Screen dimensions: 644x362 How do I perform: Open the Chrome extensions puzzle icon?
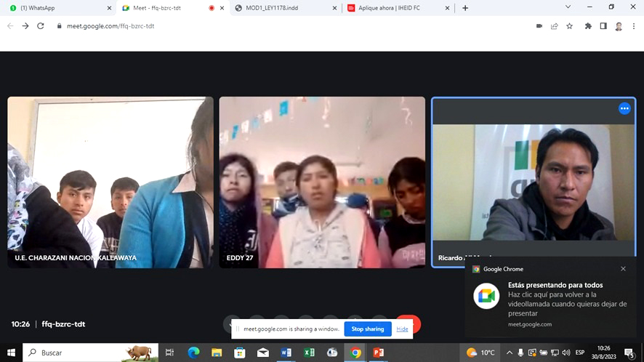(588, 26)
